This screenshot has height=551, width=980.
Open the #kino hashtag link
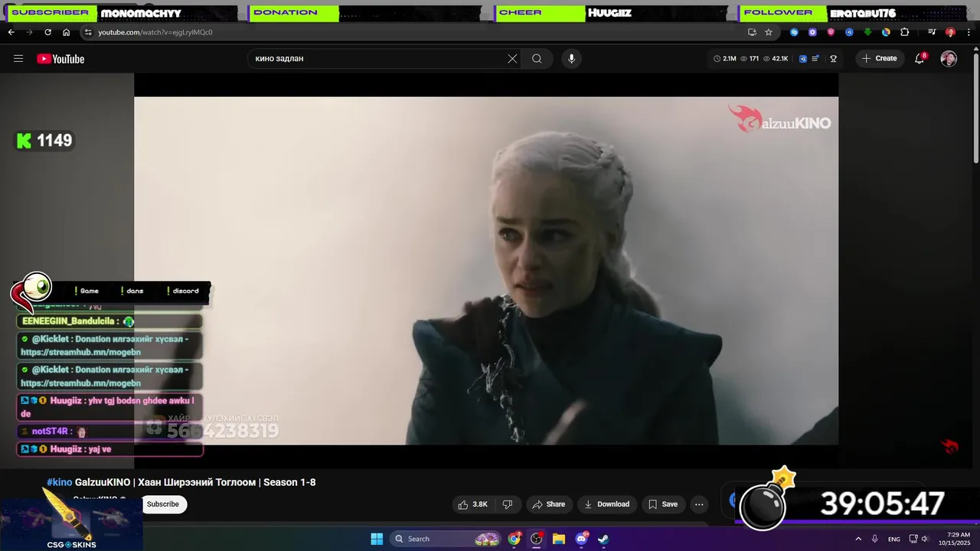[59, 482]
